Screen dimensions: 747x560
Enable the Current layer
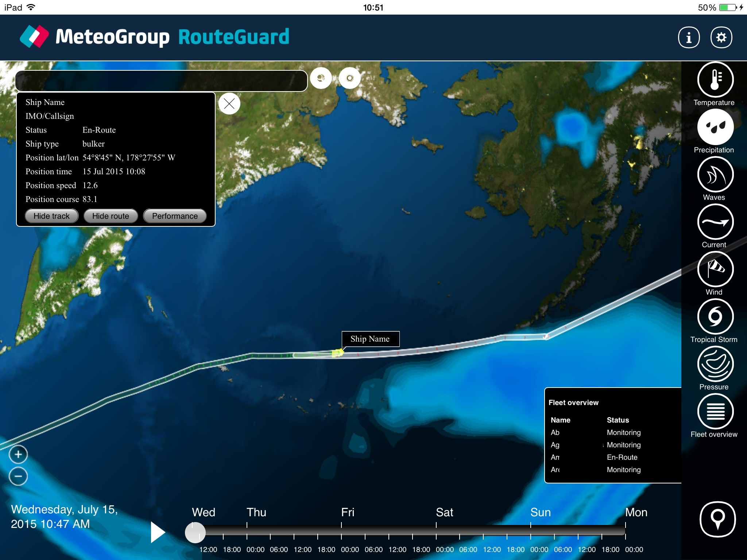click(x=715, y=222)
